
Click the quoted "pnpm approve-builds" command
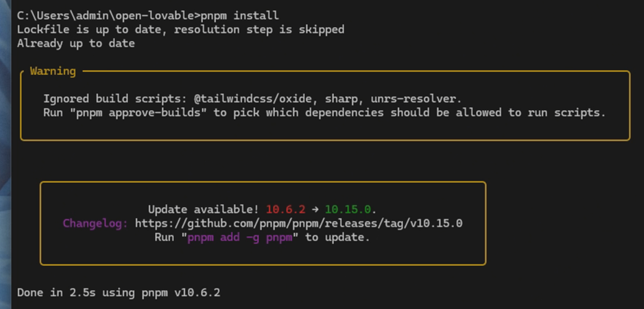141,113
